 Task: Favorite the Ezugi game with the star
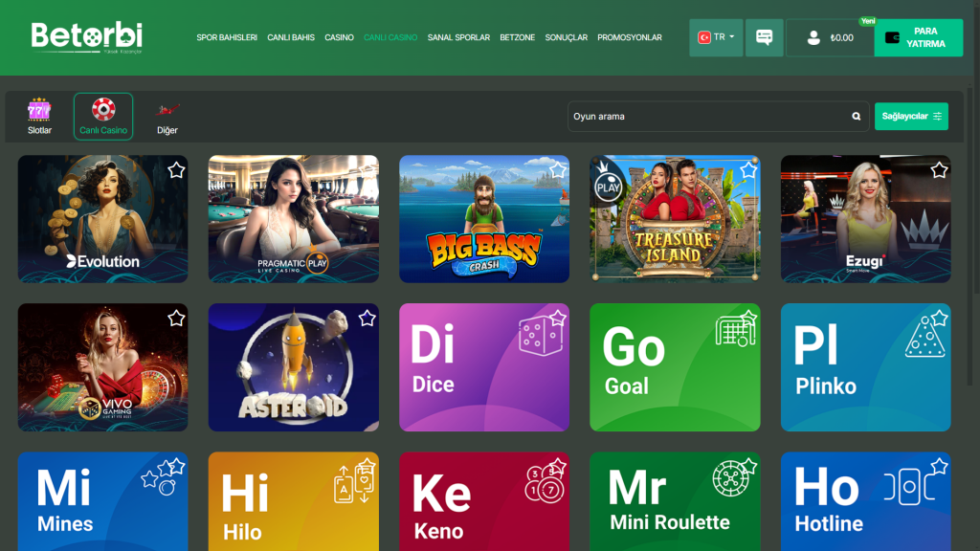click(x=939, y=170)
